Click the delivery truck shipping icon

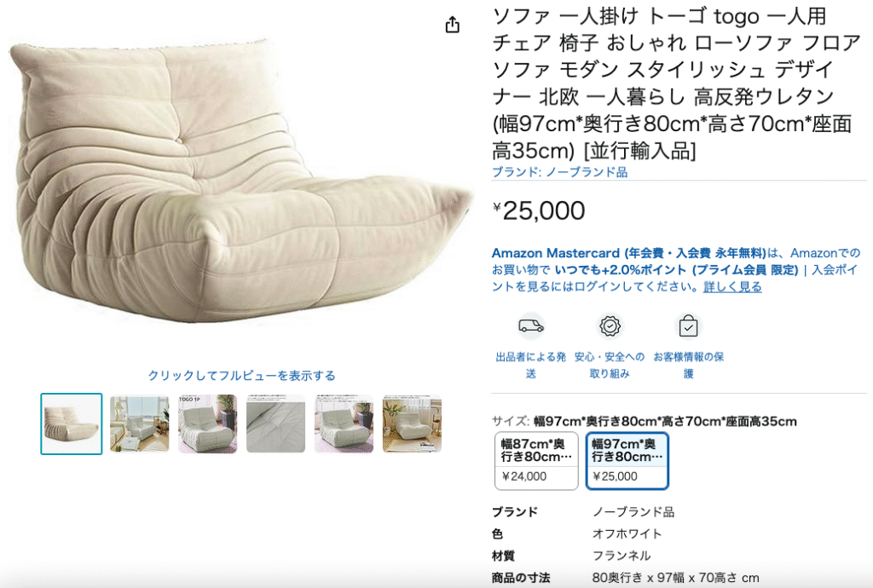[x=530, y=326]
